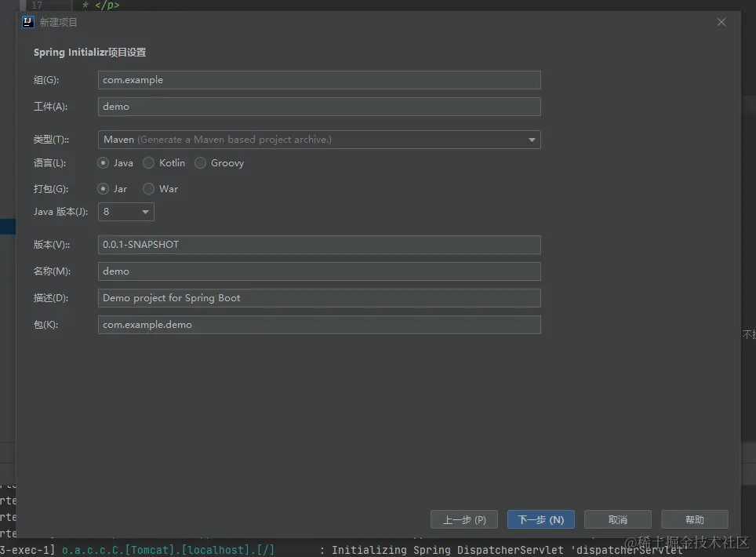Click the 版本(V) field with 0.0.1-SNAPSHOT
756x557 pixels.
pyautogui.click(x=319, y=245)
